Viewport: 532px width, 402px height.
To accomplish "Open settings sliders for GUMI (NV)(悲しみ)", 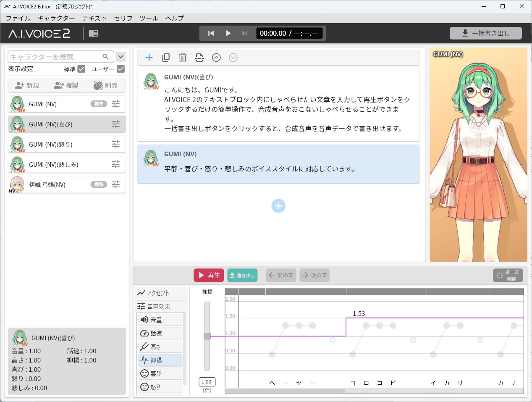I will (116, 164).
